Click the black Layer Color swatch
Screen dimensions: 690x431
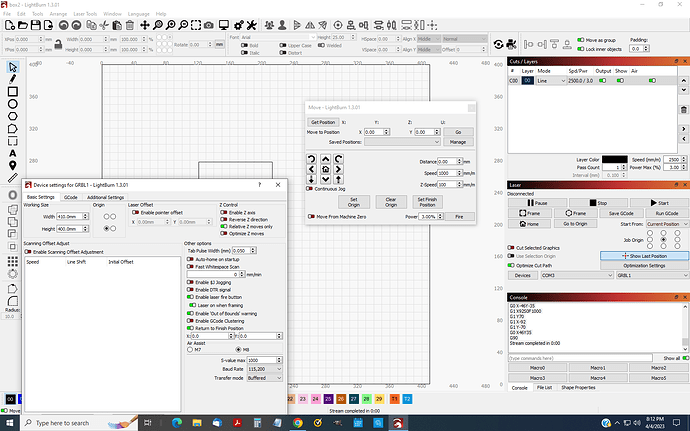coord(614,160)
